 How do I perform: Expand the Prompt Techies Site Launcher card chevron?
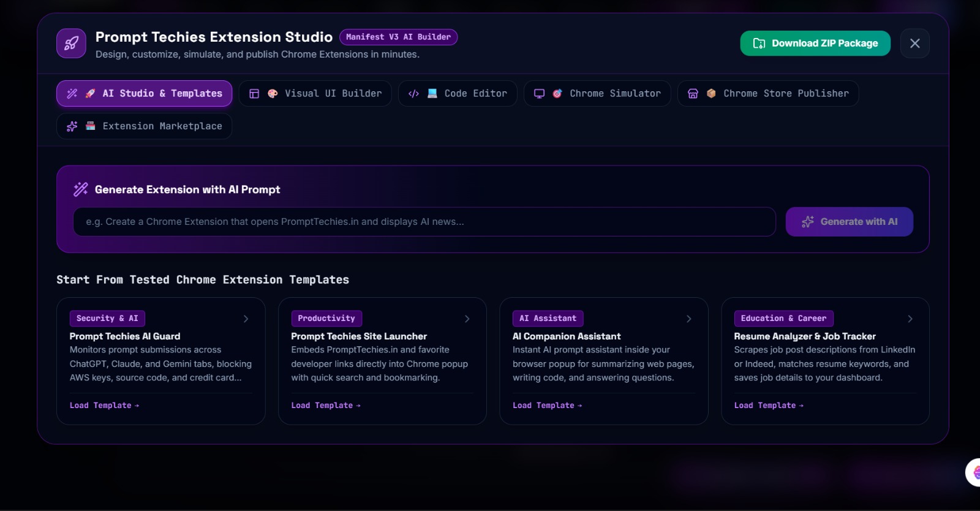[x=467, y=319]
